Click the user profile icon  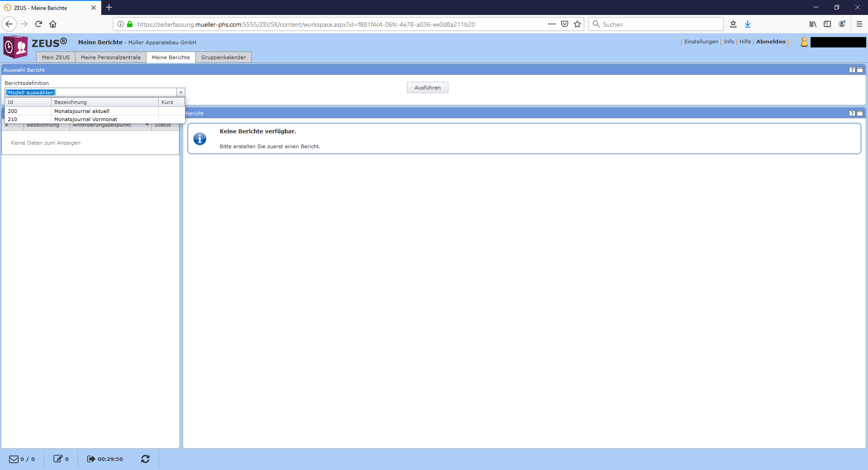804,42
